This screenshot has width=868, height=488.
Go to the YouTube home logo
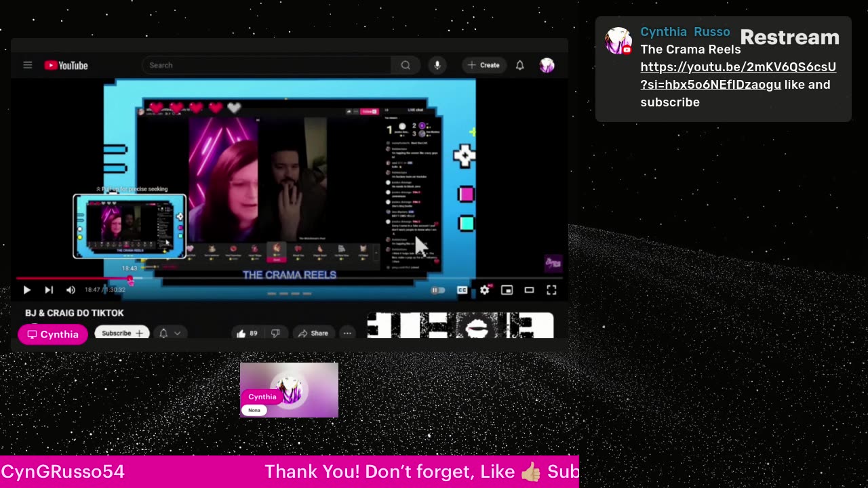tap(66, 65)
